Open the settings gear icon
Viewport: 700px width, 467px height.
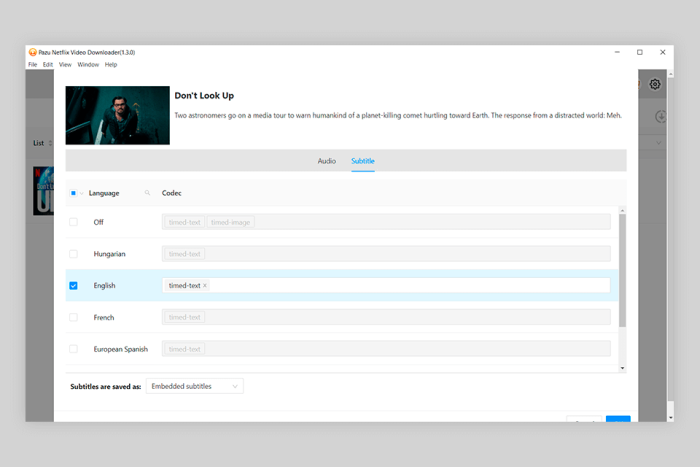(x=655, y=85)
